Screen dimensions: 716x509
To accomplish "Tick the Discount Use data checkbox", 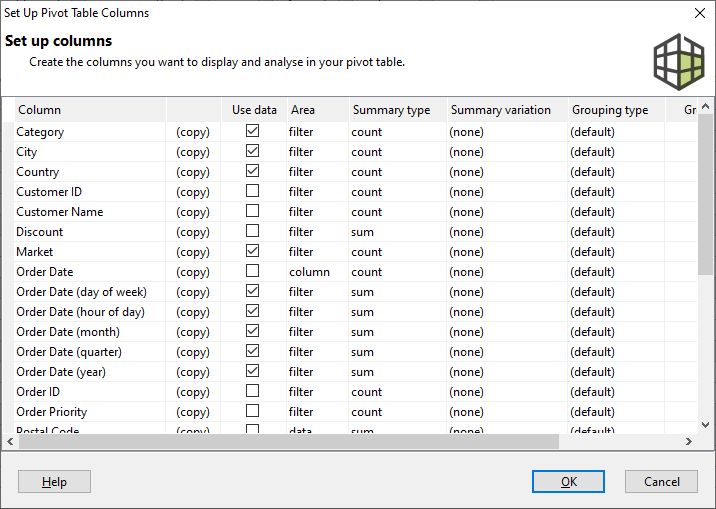I will 253,231.
